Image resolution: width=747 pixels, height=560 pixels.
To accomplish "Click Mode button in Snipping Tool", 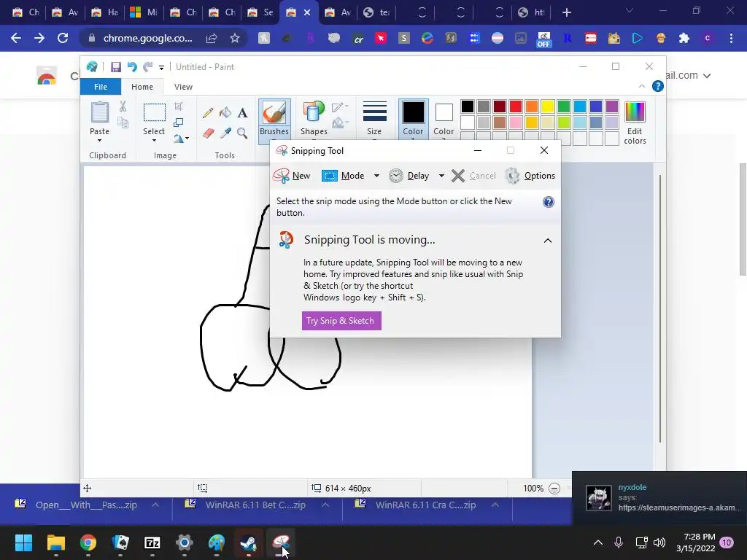I will [x=344, y=176].
